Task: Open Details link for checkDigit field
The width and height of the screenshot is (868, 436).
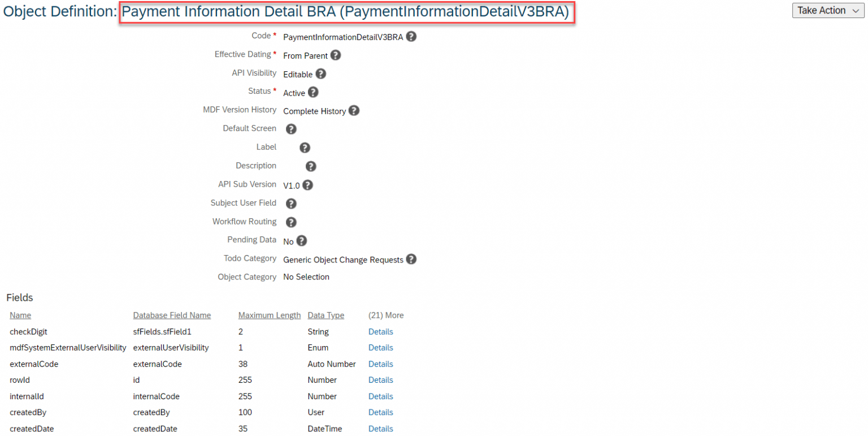Action: point(380,332)
